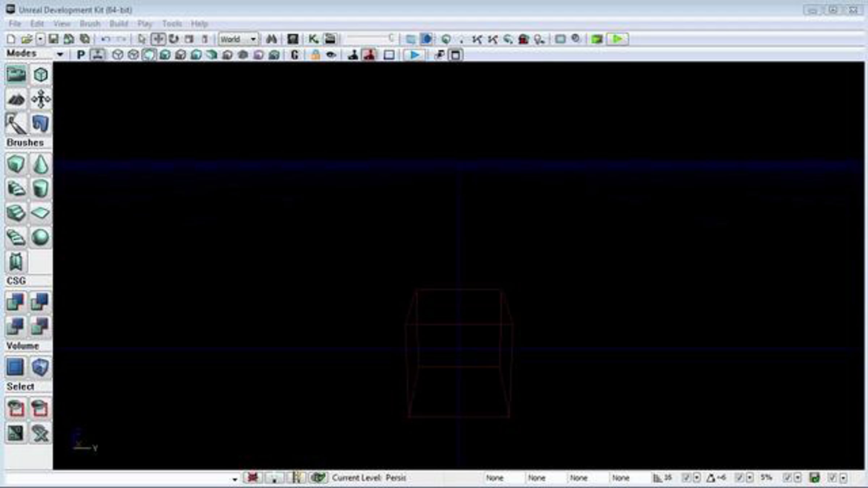Click the green Play in editor button
The width and height of the screenshot is (868, 488).
click(x=617, y=39)
